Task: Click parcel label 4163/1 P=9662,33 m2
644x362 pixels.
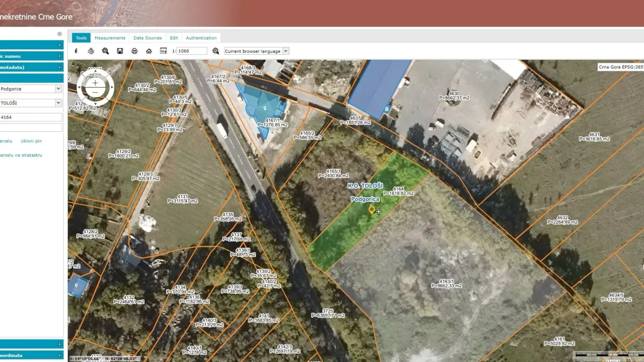Action: (x=446, y=284)
